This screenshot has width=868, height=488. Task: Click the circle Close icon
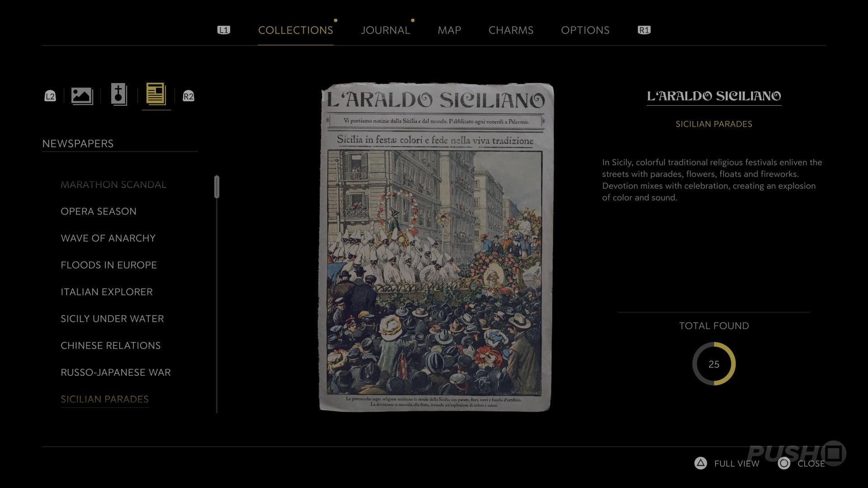pos(784,463)
